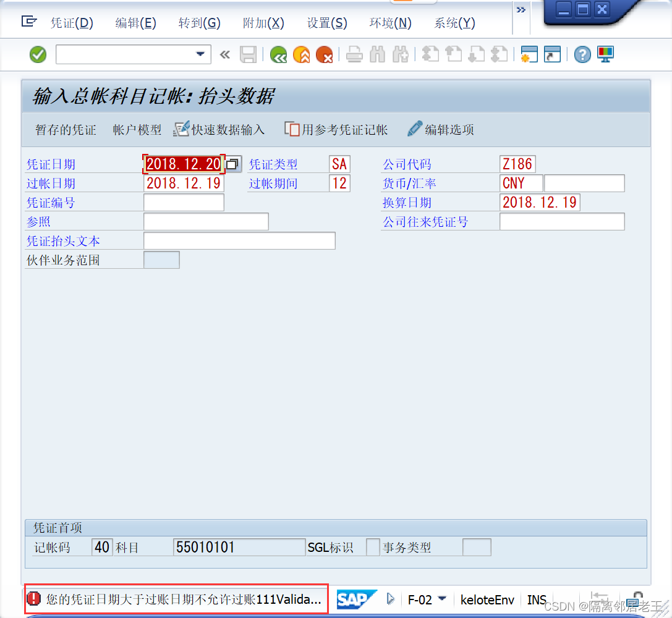
Task: Create a new SAP session icon
Action: tap(529, 54)
